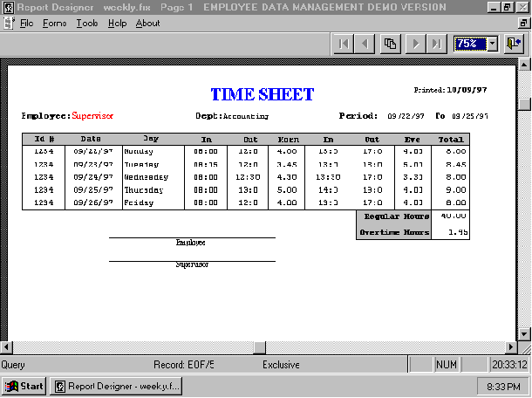Viewport: 532px width, 398px height.
Task: Click the 8:33 PM system clock
Action: pos(503,387)
